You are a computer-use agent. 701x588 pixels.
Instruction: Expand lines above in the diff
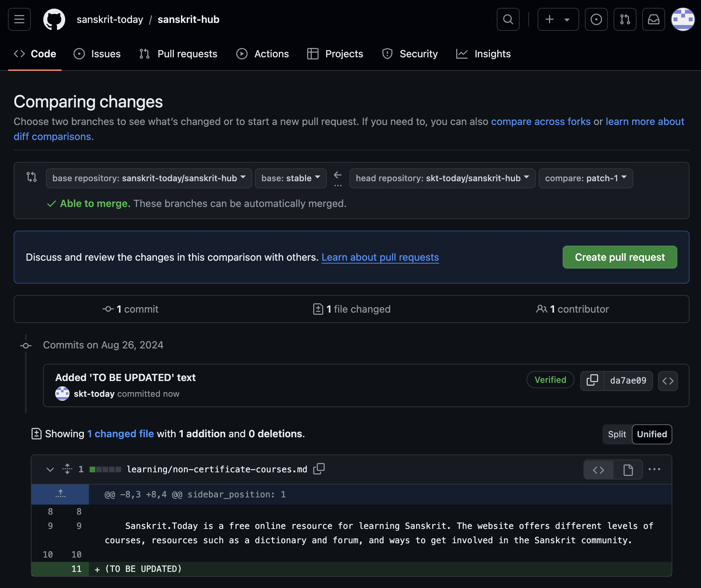pyautogui.click(x=60, y=494)
